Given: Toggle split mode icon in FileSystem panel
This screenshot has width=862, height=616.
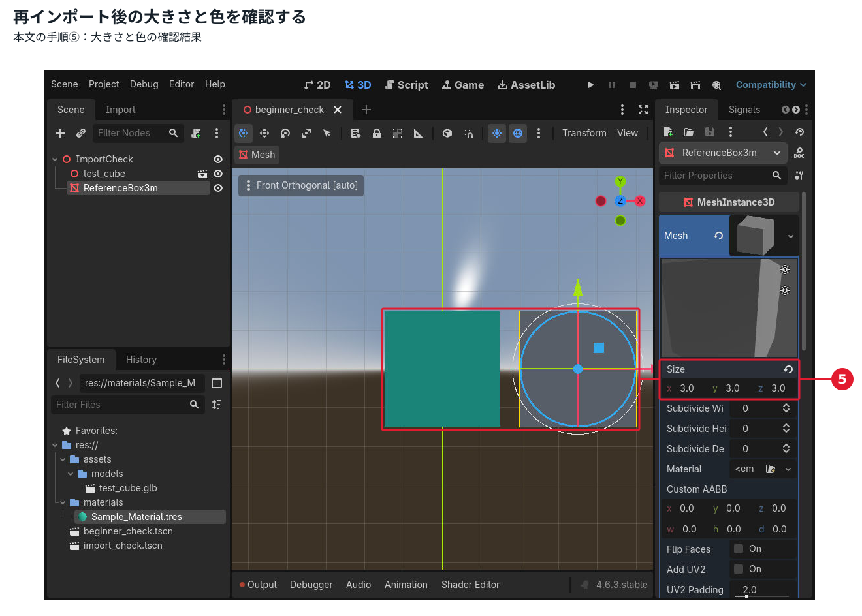Looking at the screenshot, I should (217, 383).
